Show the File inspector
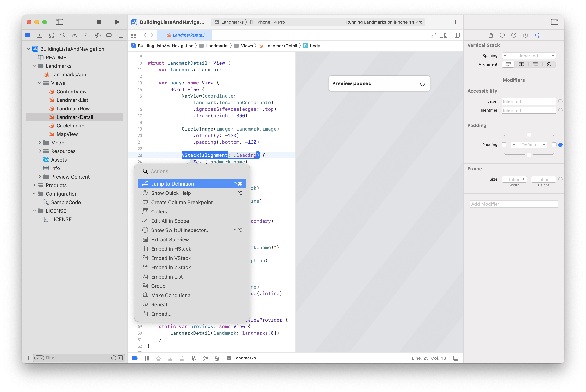Image resolution: width=586 pixels, height=392 pixels. [490, 35]
